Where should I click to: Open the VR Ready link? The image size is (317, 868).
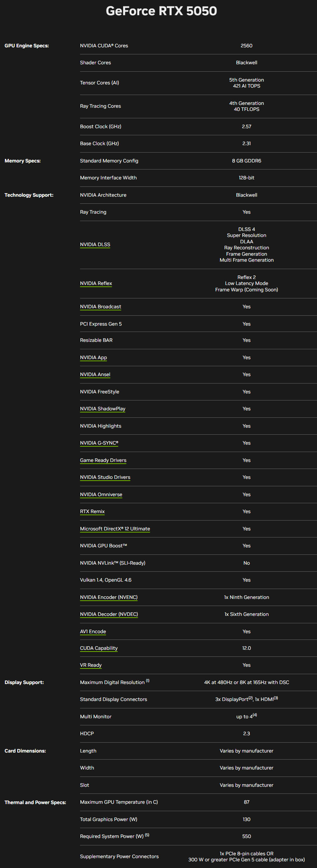pos(91,665)
